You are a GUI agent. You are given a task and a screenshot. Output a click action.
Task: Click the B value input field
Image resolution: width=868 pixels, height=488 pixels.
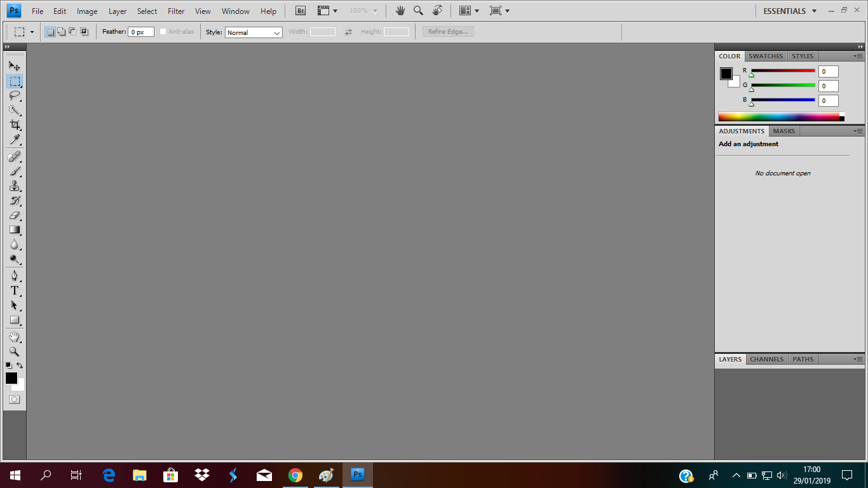[x=828, y=100]
